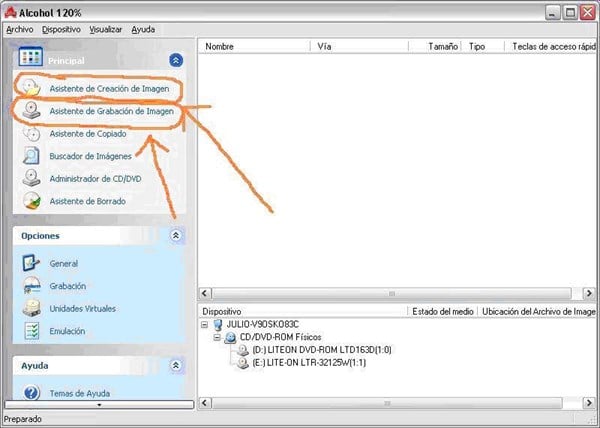
Task: Select the CD/DVD-ROM Físicos node
Action: (280, 337)
